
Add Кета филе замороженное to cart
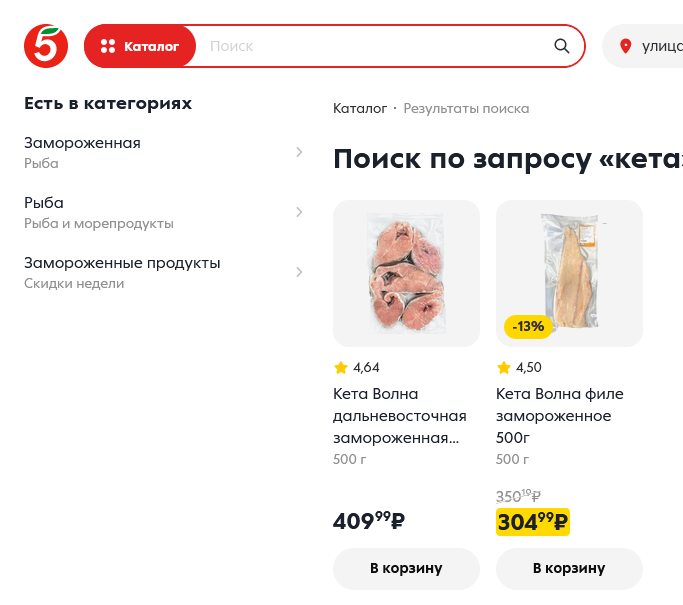click(569, 568)
